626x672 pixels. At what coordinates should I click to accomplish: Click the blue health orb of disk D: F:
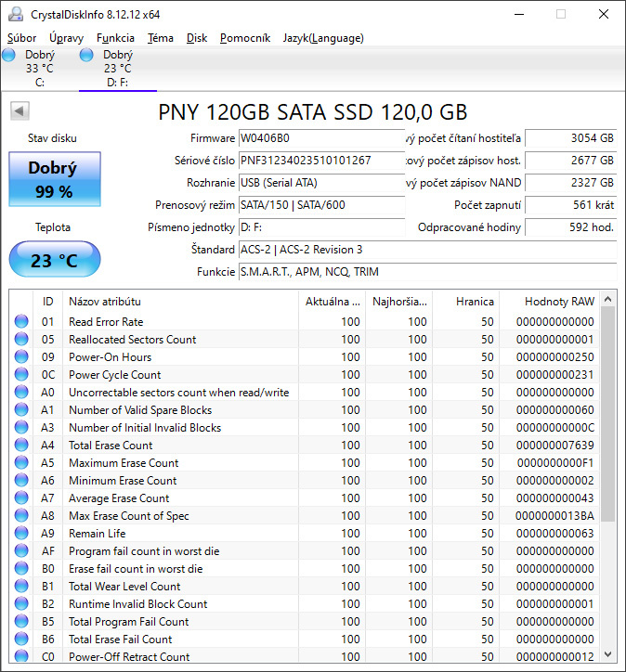tap(86, 55)
